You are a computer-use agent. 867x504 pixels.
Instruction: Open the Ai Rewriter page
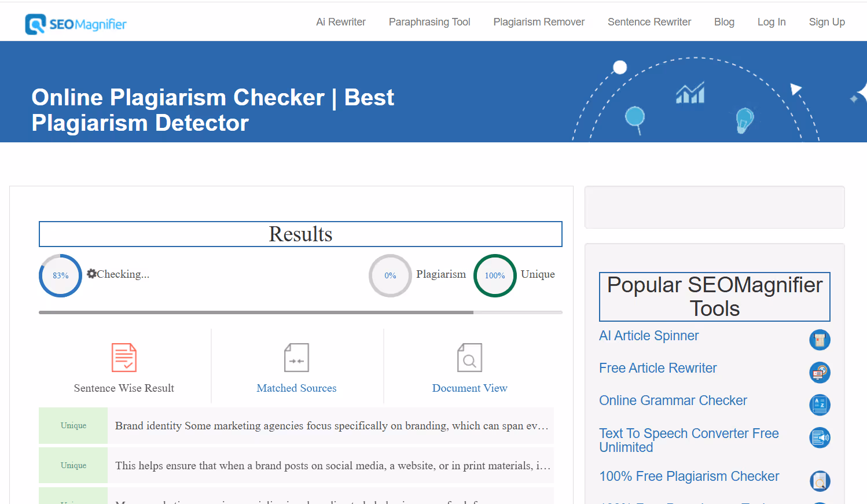pos(340,21)
